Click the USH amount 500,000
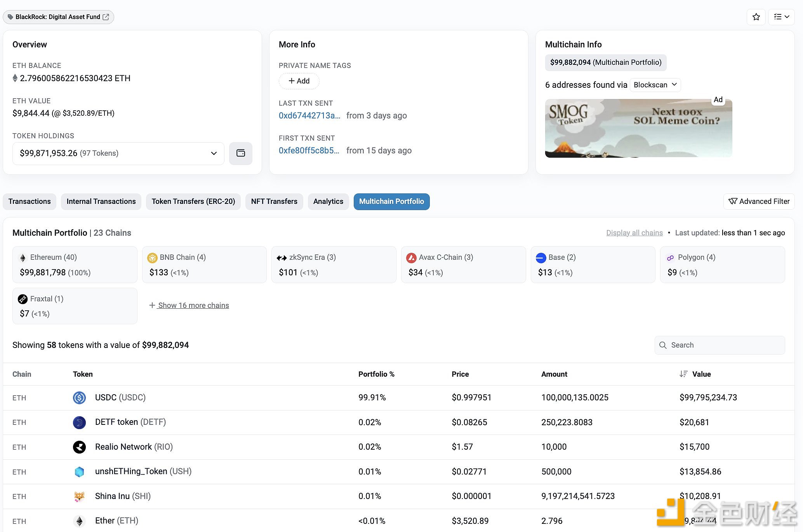The height and width of the screenshot is (532, 803). (556, 472)
